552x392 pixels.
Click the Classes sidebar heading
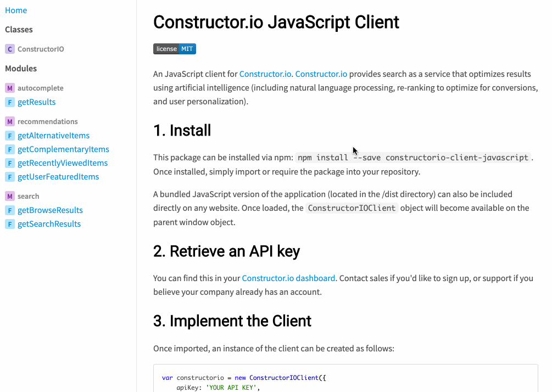click(x=19, y=30)
